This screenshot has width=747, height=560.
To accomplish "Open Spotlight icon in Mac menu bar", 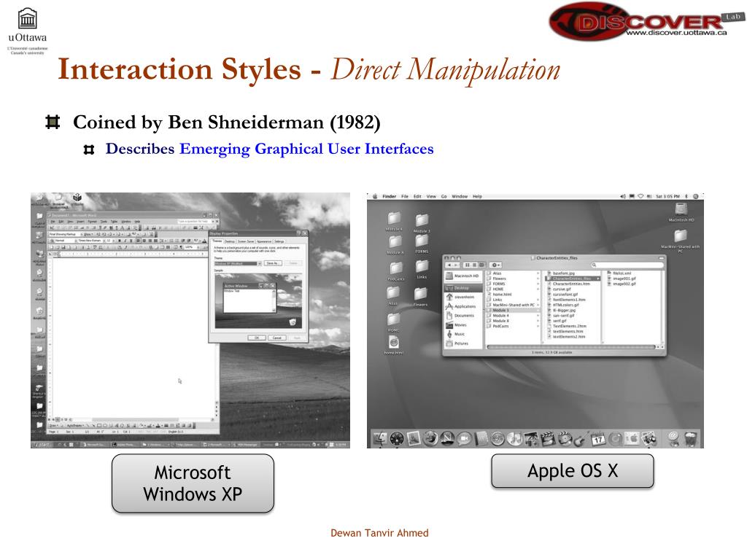I will pos(695,196).
